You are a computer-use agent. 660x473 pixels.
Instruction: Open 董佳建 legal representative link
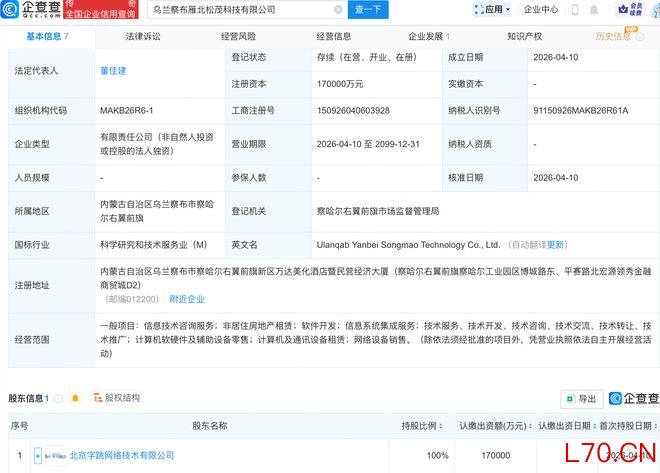(115, 72)
